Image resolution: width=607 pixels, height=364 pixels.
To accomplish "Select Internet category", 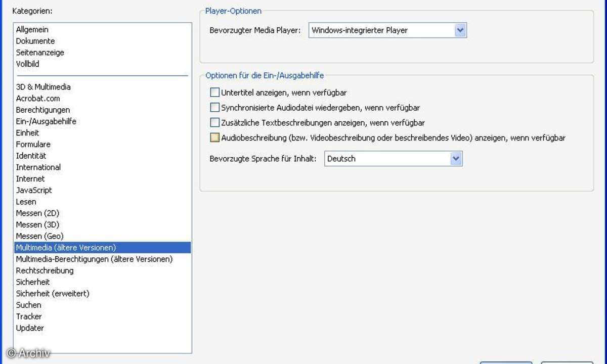I will (30, 179).
